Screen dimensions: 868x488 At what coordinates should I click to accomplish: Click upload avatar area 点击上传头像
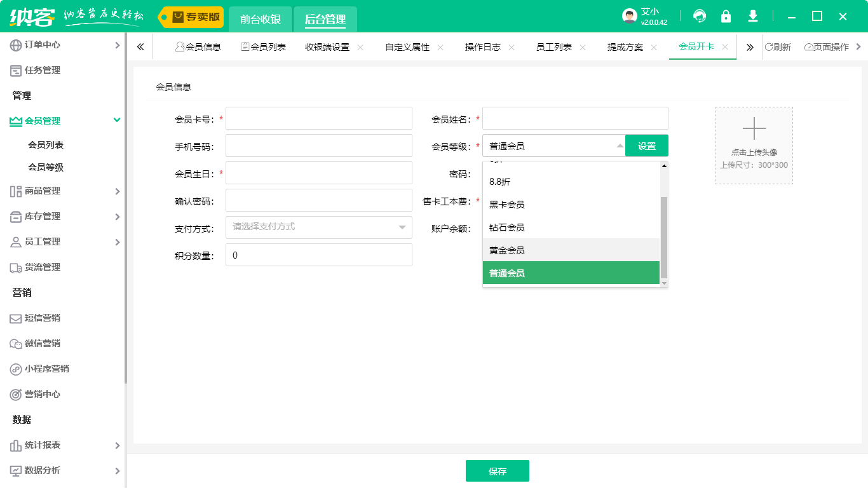pos(754,145)
